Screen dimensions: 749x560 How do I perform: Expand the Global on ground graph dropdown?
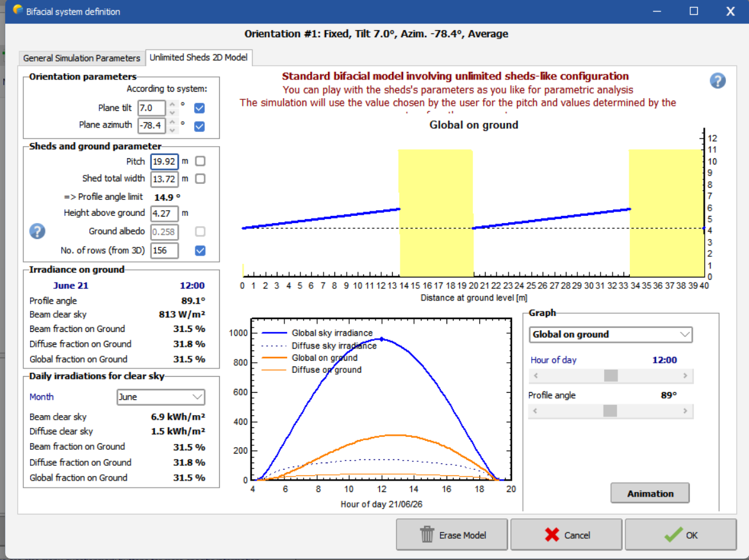point(611,334)
